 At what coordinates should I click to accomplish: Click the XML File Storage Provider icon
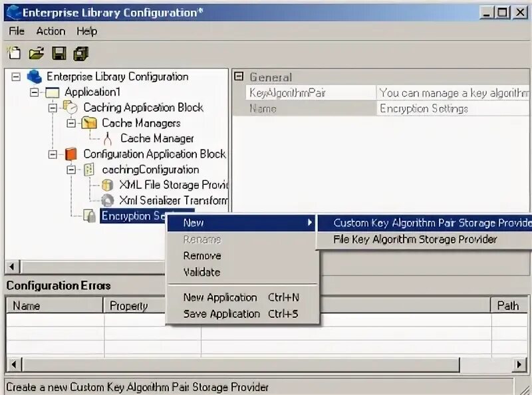107,185
